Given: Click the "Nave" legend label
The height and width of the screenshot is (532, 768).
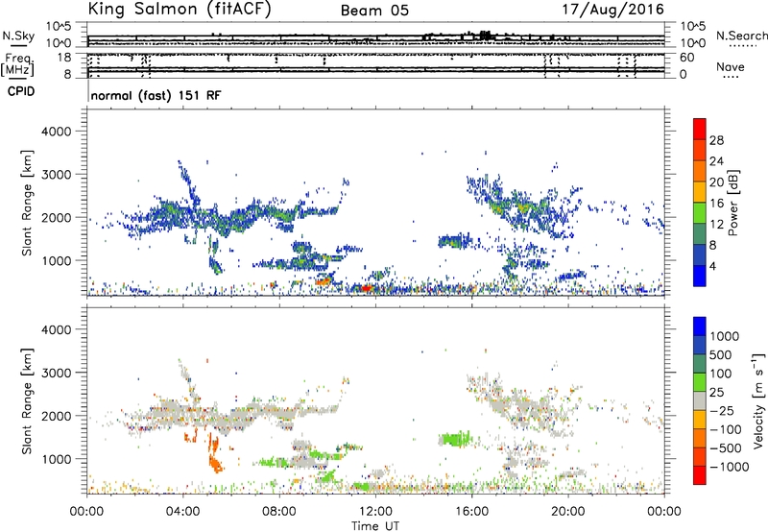Looking at the screenshot, I should (731, 66).
